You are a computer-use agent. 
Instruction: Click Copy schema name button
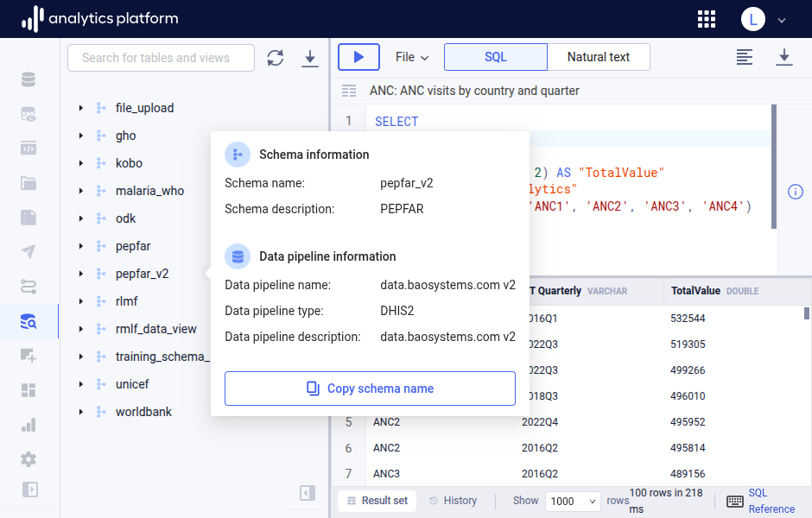(x=370, y=388)
